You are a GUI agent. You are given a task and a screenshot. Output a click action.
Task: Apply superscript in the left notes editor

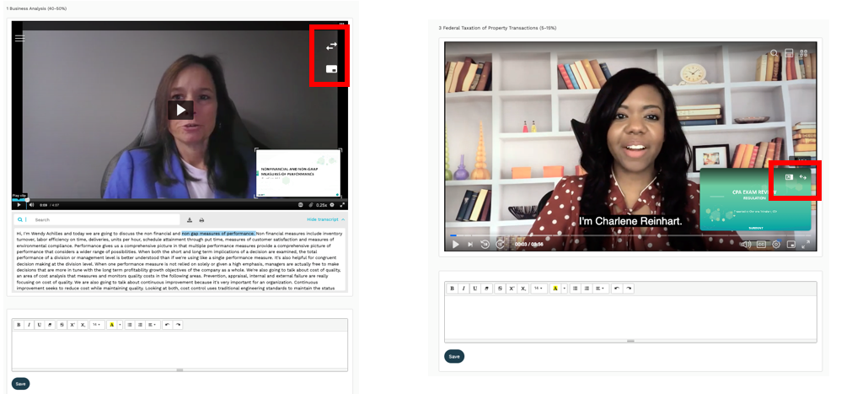(72, 325)
